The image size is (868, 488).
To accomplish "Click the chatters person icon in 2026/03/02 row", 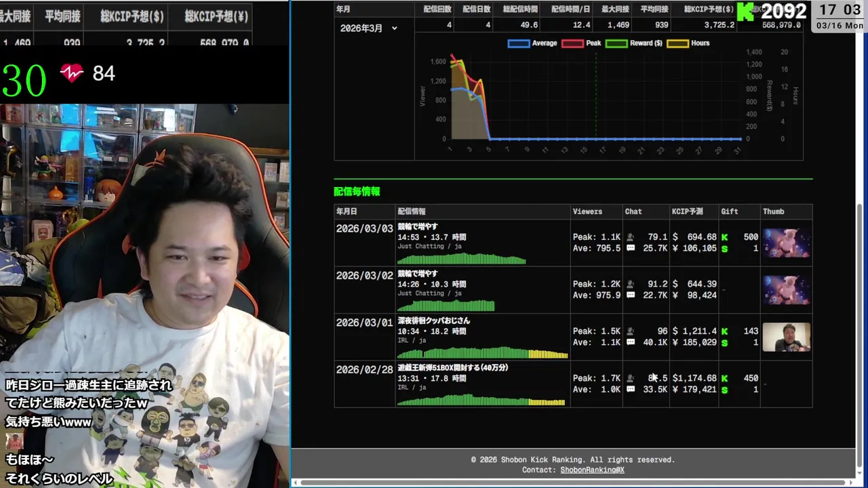I will tap(631, 284).
